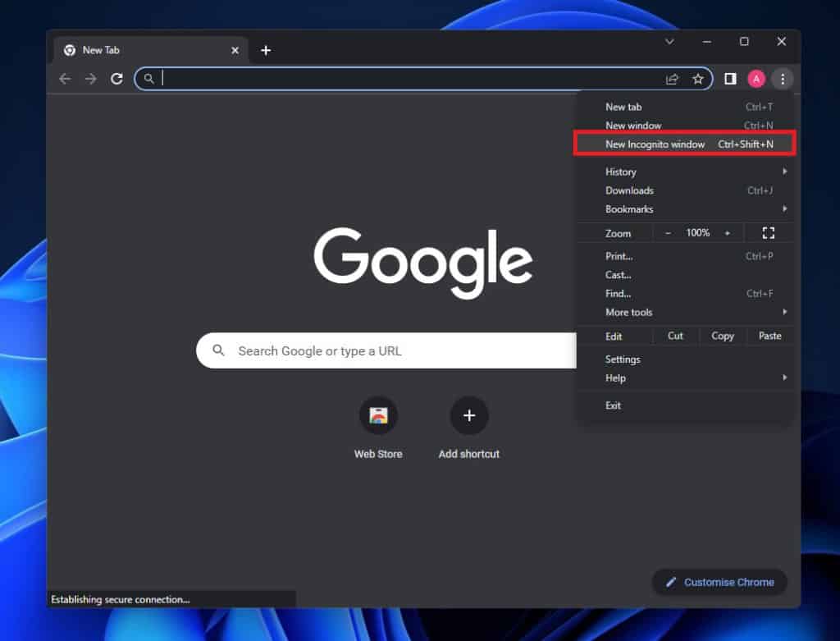Open the side panel icon
The height and width of the screenshot is (641, 840).
point(729,79)
